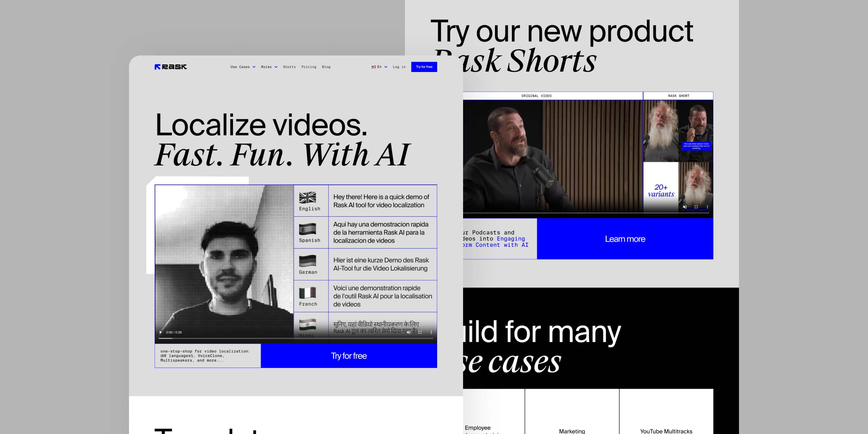Open the En language selector dropdown
This screenshot has width=868, height=434.
(380, 67)
